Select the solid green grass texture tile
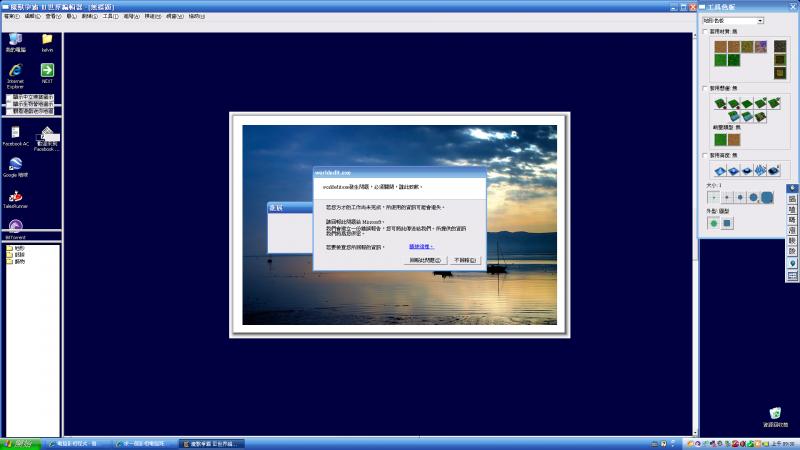 point(720,59)
